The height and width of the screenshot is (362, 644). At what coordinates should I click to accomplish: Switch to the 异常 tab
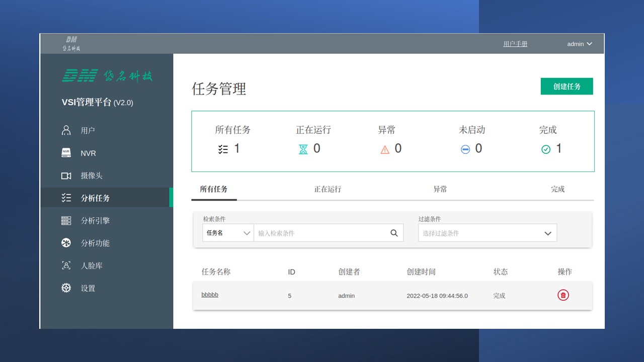click(x=440, y=189)
